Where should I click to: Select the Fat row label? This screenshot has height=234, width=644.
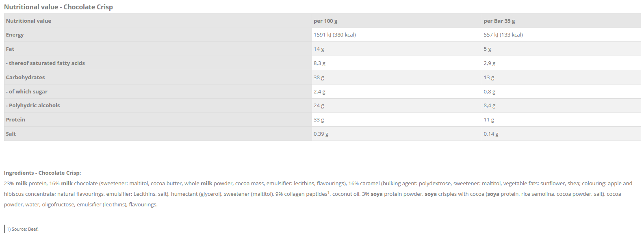coord(10,49)
